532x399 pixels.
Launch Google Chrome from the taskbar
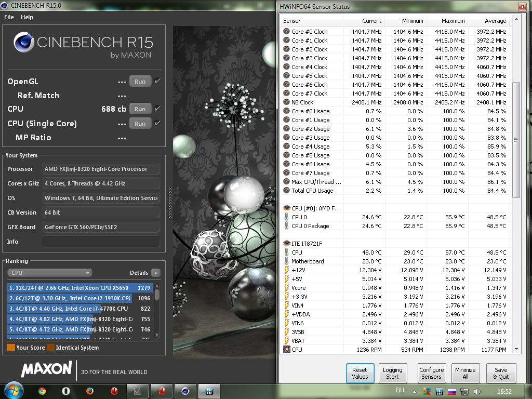(42, 391)
